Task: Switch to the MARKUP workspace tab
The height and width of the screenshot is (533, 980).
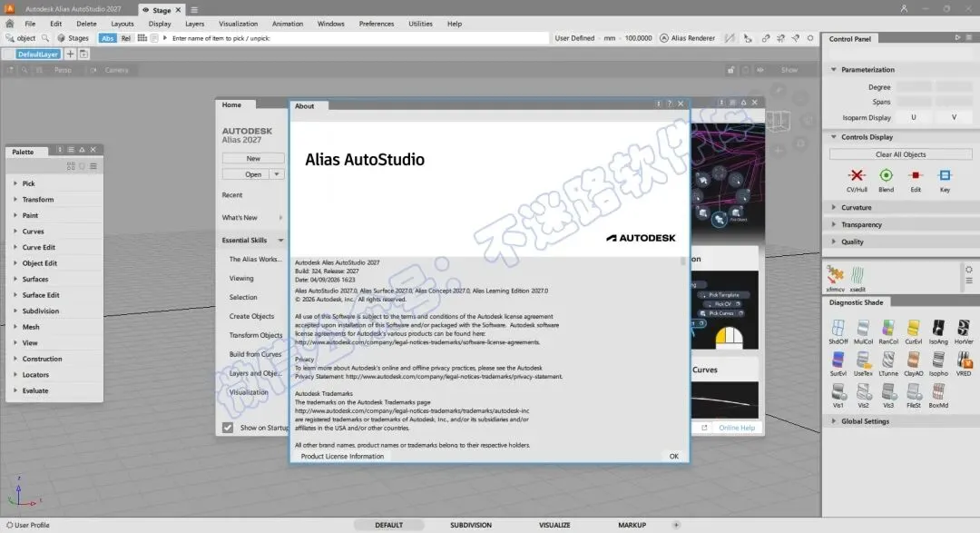Action: point(632,526)
